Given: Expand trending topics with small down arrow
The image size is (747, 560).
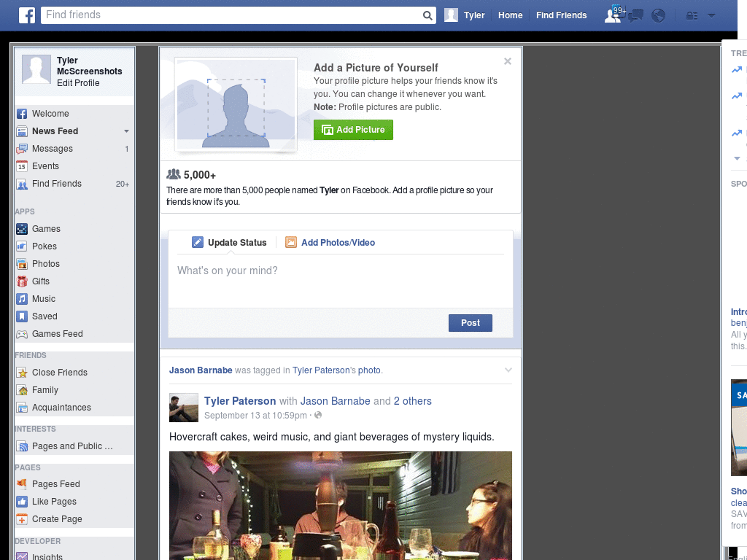Looking at the screenshot, I should pyautogui.click(x=737, y=158).
